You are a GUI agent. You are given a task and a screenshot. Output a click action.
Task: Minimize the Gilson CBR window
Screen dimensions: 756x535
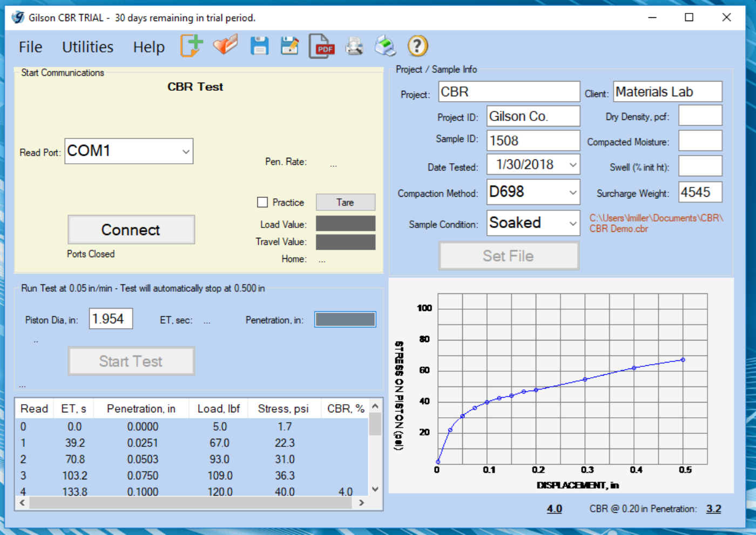pyautogui.click(x=652, y=17)
